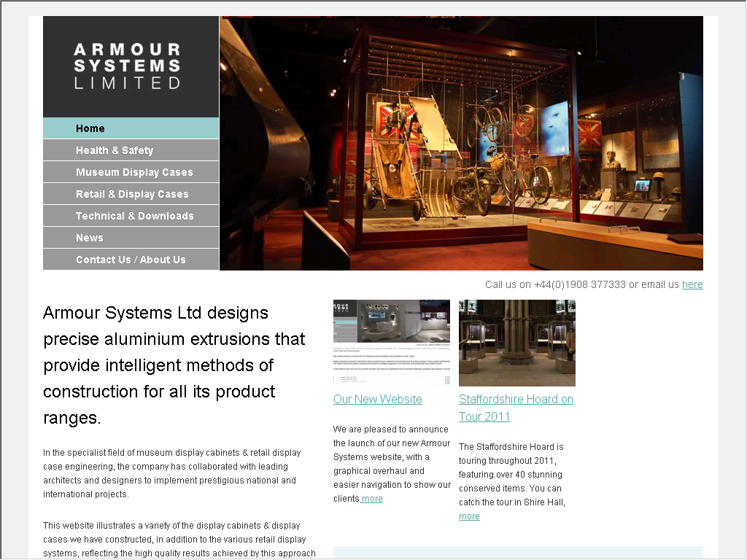
Task: Click text 'We are pleased to announce'
Action: 391,429
